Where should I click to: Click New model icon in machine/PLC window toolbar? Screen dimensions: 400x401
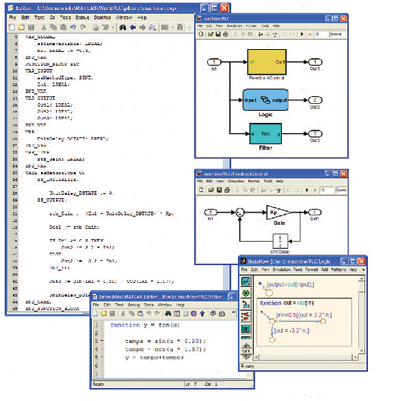click(x=201, y=34)
